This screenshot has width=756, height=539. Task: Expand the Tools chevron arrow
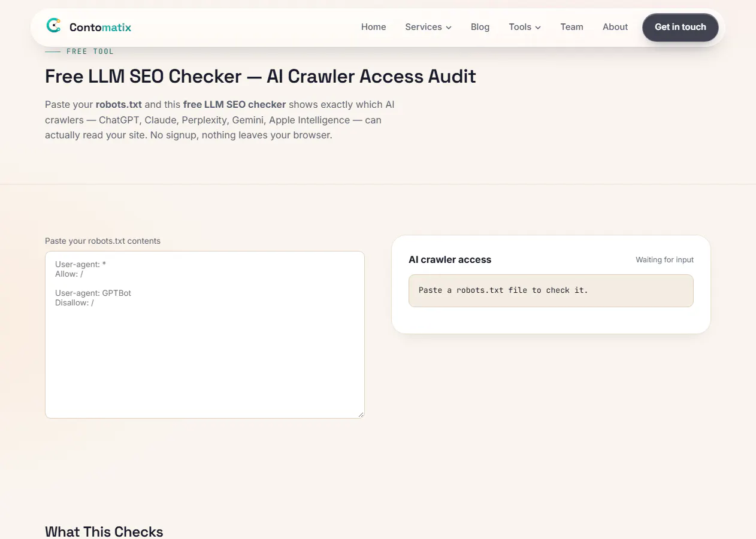tap(538, 28)
